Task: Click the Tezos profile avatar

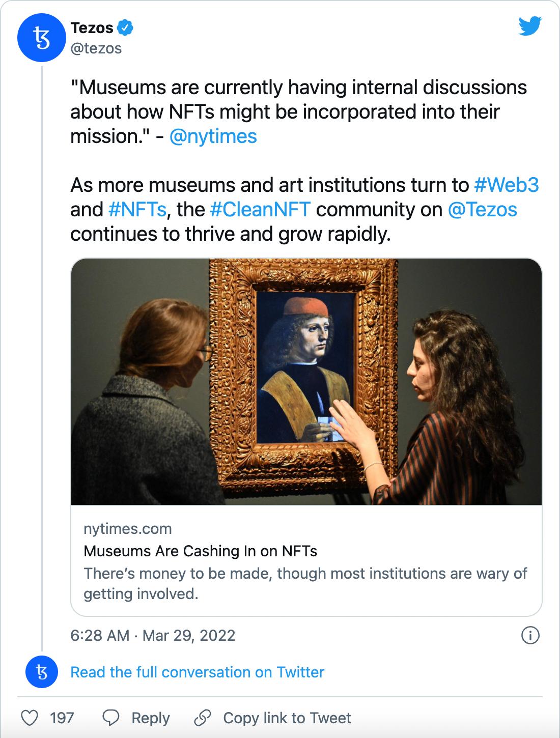Action: pos(42,38)
